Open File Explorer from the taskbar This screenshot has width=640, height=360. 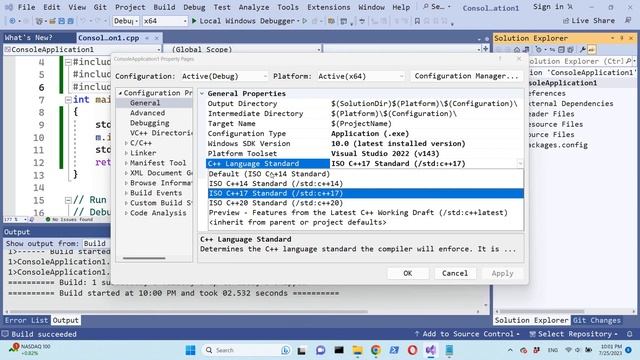pyautogui.click(x=358, y=350)
